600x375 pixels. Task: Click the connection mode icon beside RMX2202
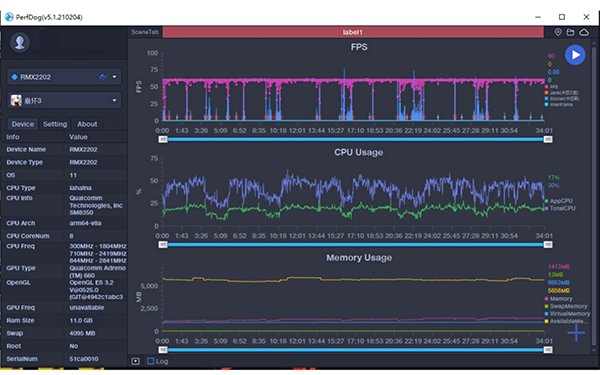click(102, 77)
